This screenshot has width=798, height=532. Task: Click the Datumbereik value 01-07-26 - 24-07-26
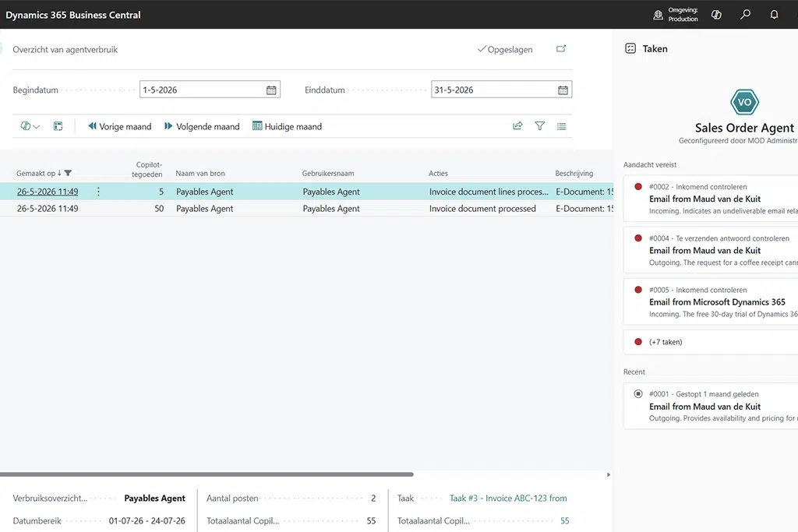[x=147, y=521]
